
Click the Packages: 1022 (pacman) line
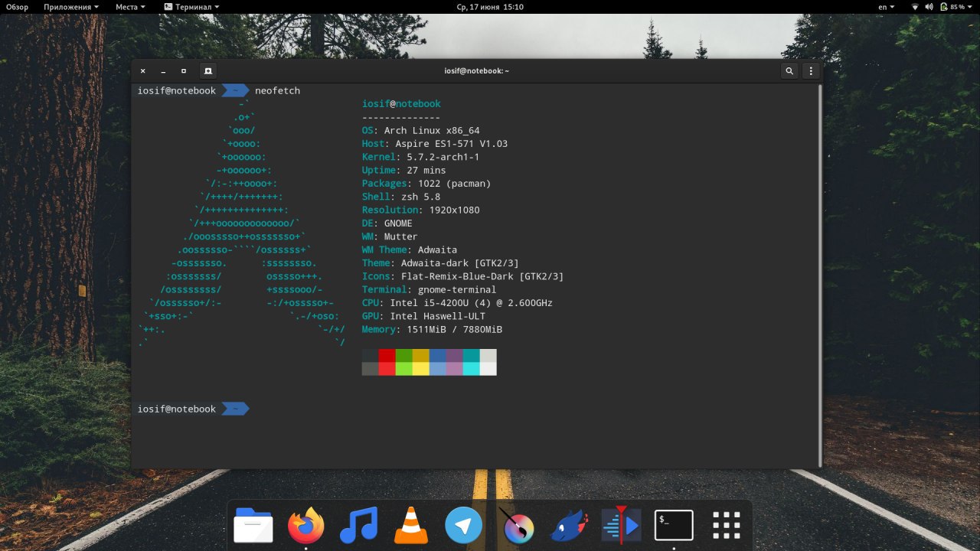point(426,184)
